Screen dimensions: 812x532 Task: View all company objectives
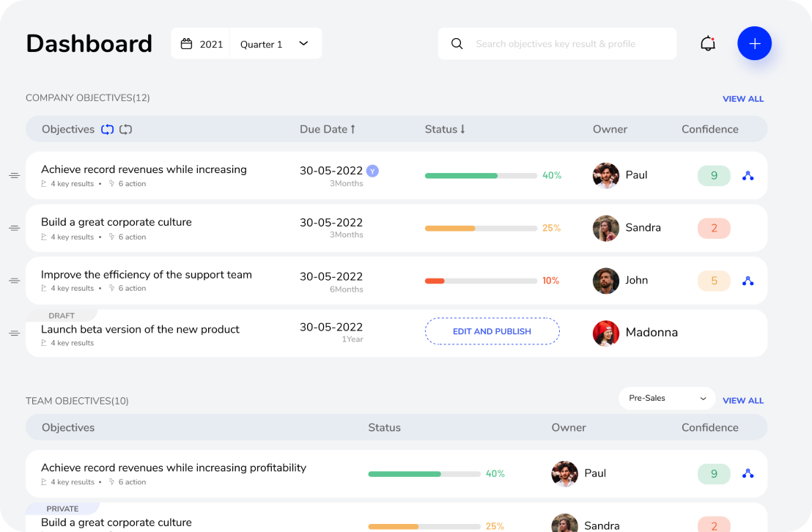(x=743, y=98)
